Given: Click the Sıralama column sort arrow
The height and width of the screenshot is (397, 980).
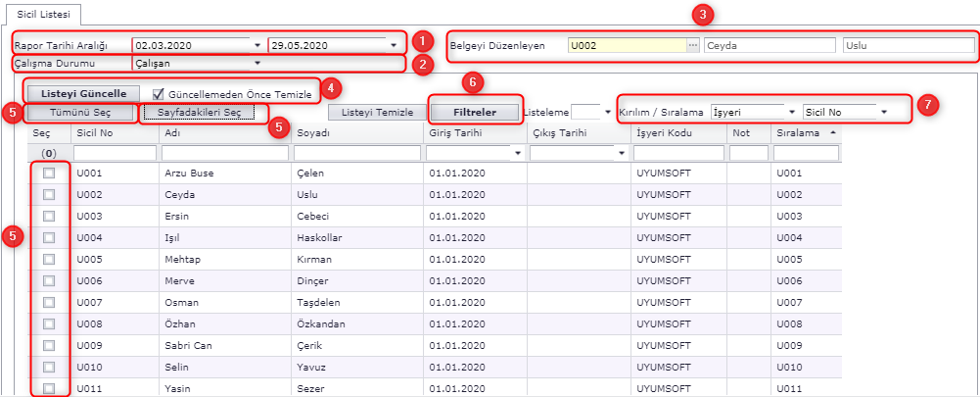Looking at the screenshot, I should (x=833, y=132).
